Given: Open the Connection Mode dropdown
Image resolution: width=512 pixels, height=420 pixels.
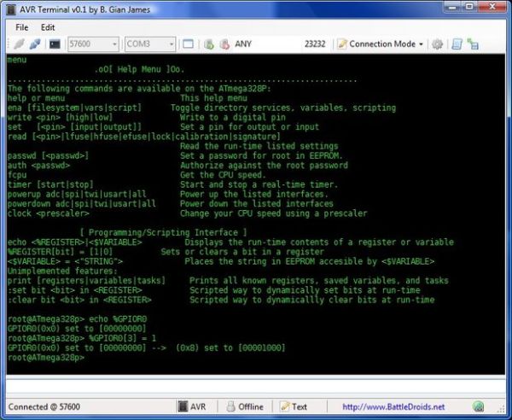Looking at the screenshot, I should tap(381, 44).
